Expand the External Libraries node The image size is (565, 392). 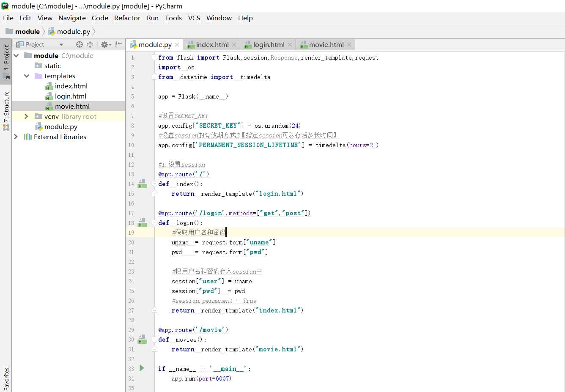click(x=16, y=137)
